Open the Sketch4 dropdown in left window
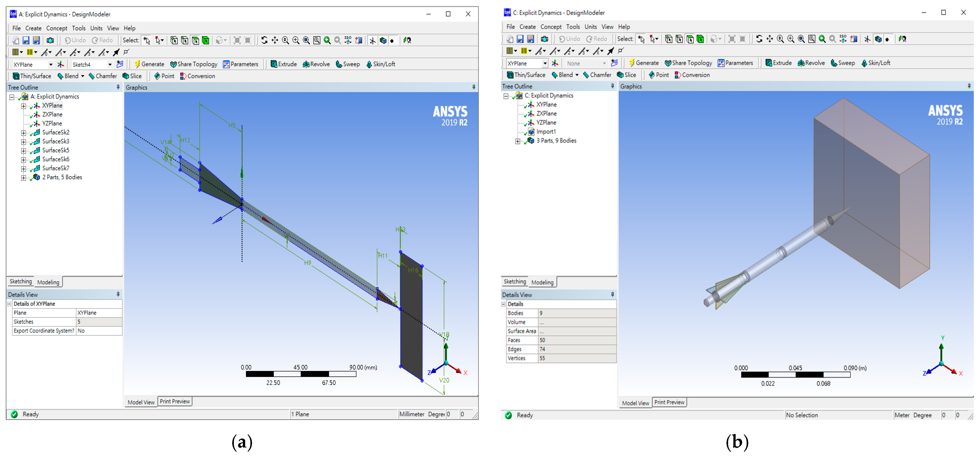 coord(110,64)
